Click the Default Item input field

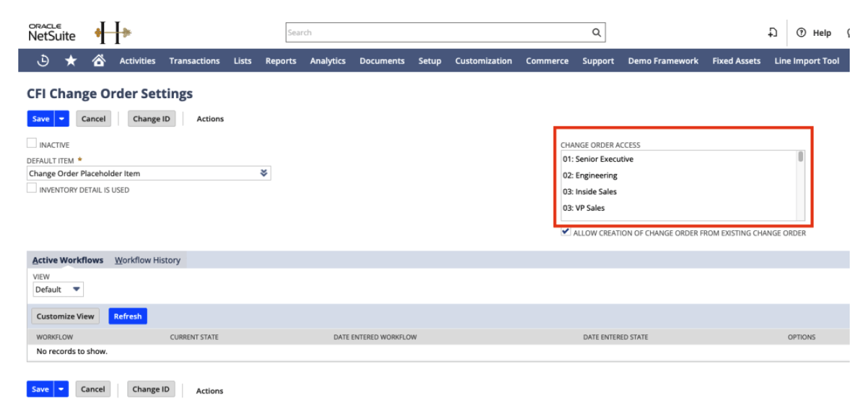coord(142,173)
